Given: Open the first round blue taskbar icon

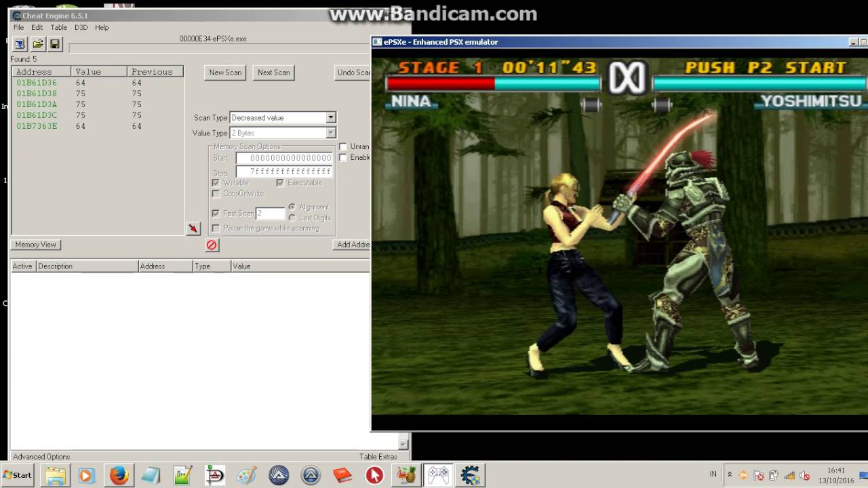Looking at the screenshot, I should (279, 475).
